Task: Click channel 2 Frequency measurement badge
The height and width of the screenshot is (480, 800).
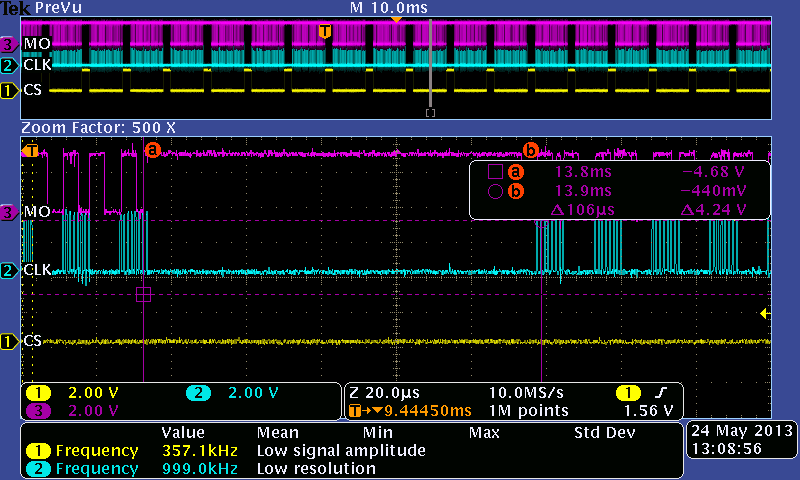Action: point(38,469)
